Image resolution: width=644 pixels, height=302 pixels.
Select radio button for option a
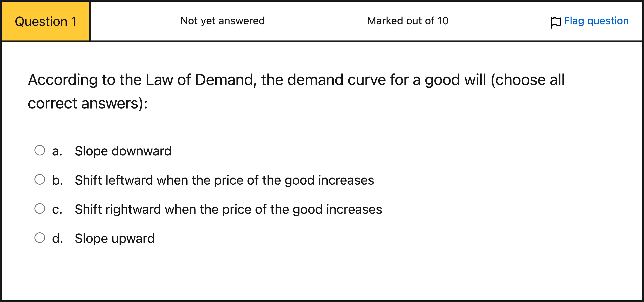(40, 150)
